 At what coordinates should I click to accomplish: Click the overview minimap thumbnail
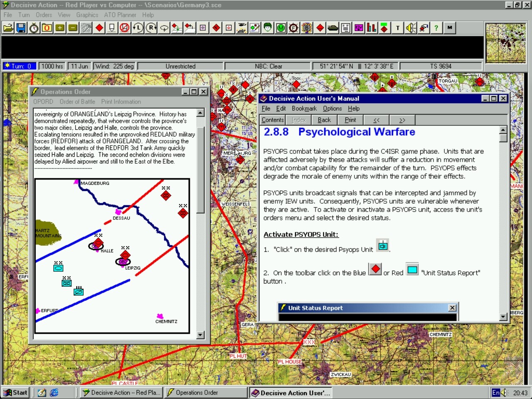505,43
